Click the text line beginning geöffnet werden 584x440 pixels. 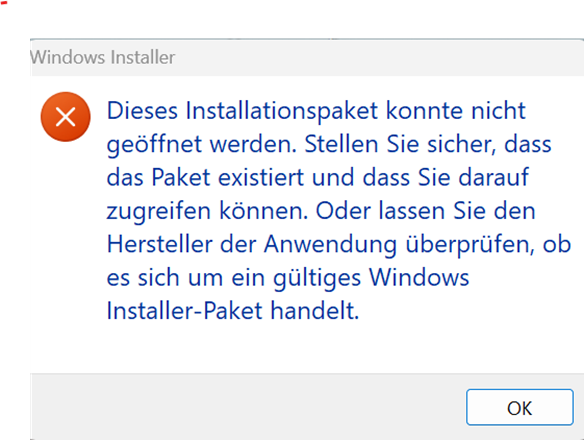[329, 144]
